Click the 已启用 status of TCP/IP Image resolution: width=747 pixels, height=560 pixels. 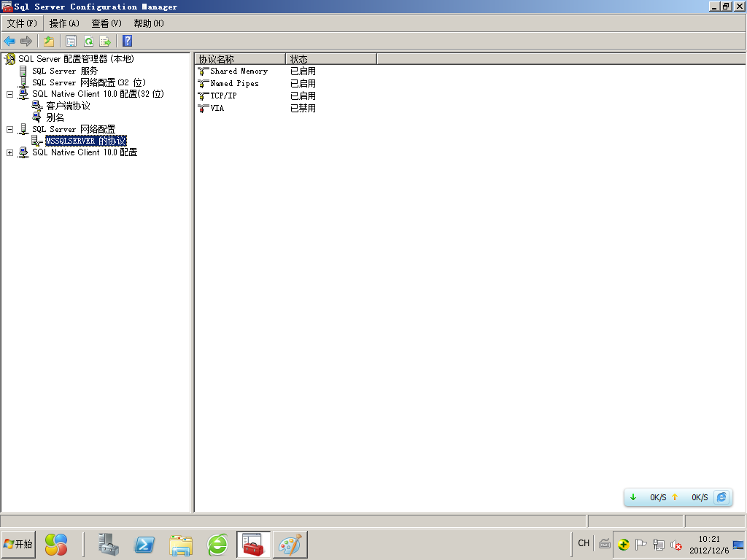(303, 96)
